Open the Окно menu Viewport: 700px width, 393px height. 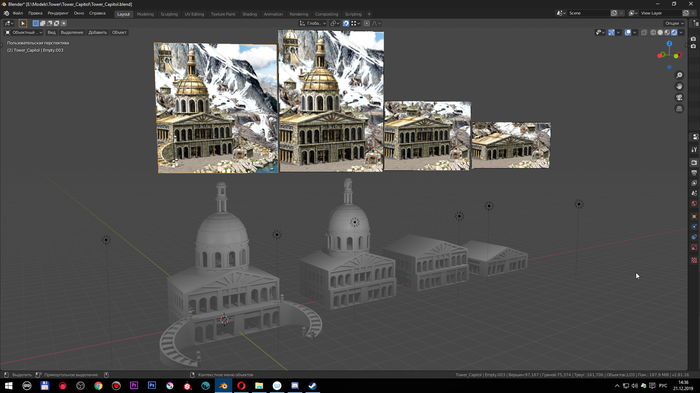(79, 13)
